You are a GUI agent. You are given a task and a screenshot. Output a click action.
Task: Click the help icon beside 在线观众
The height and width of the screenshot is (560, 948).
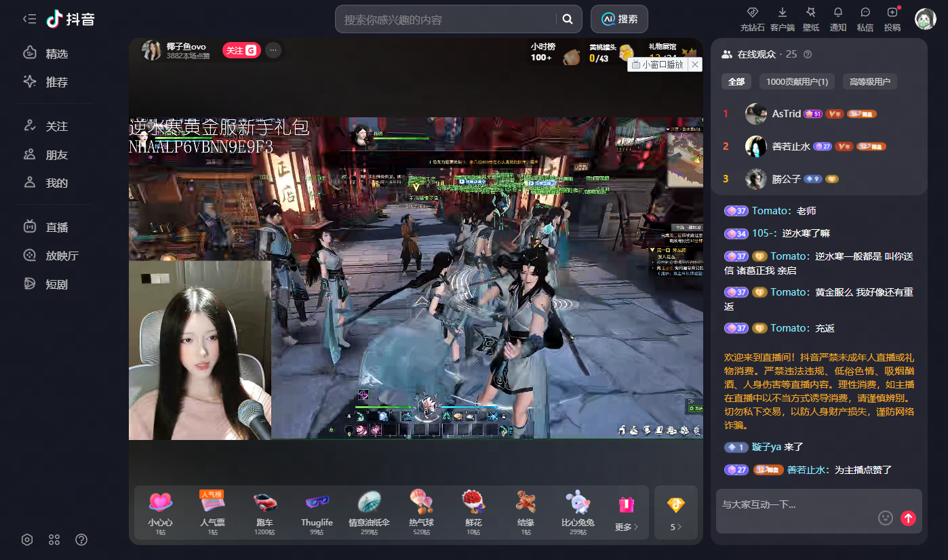tap(808, 54)
